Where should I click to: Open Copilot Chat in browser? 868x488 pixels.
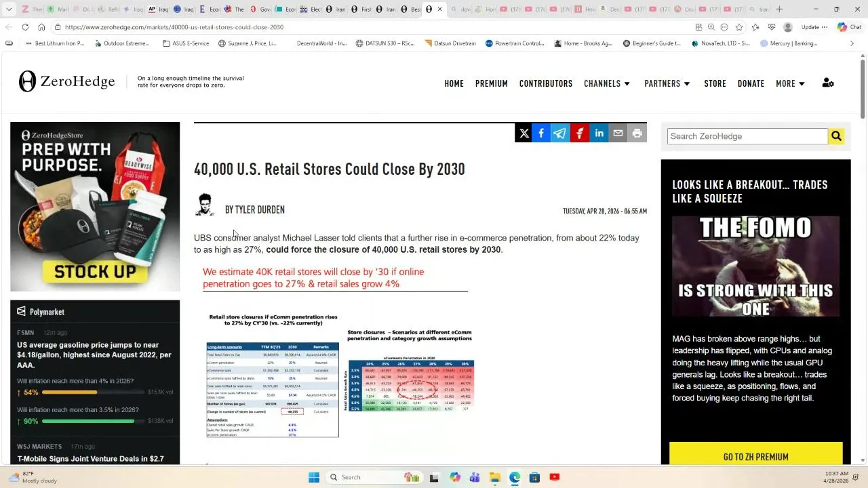point(849,27)
